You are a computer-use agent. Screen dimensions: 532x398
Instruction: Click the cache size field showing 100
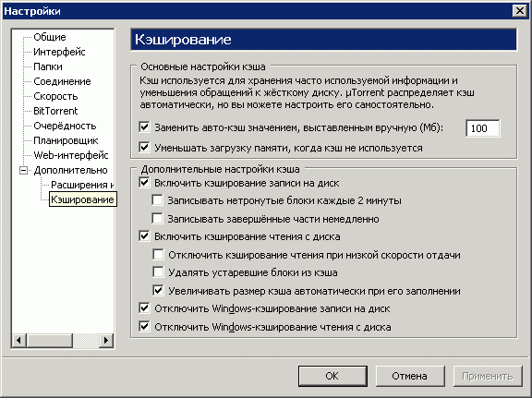tap(482, 128)
